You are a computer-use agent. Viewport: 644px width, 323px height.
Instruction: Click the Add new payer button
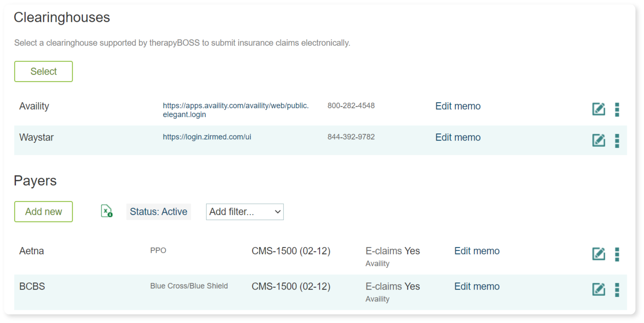pos(43,212)
